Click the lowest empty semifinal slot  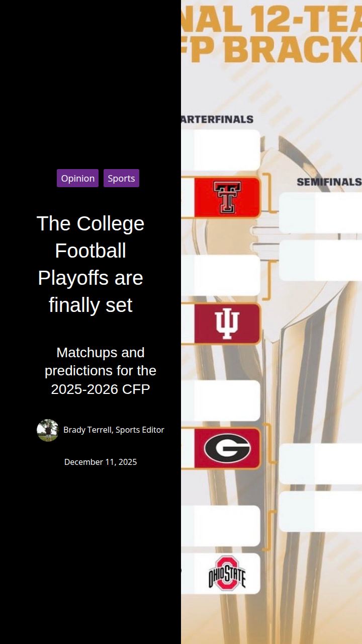click(x=320, y=511)
